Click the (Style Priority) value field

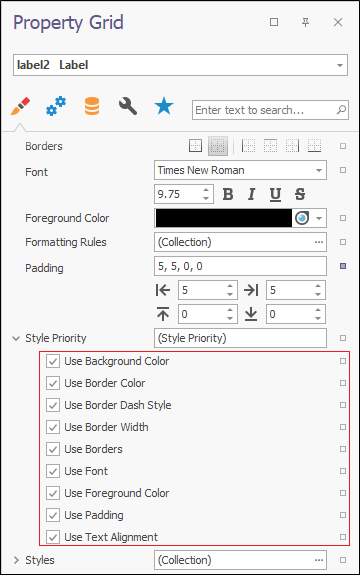click(240, 338)
